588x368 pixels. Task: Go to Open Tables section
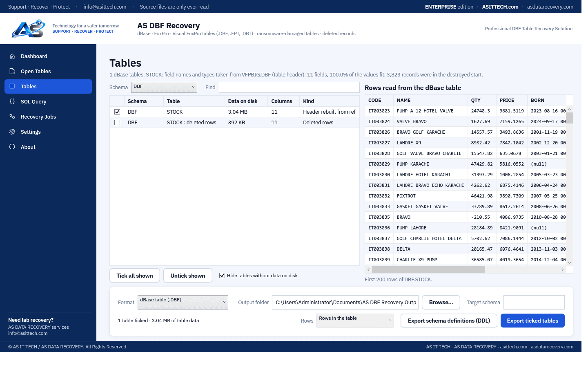pos(48,71)
